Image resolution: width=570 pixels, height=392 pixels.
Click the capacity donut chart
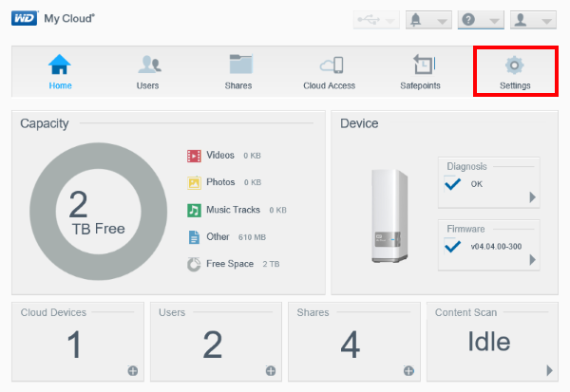(x=99, y=212)
